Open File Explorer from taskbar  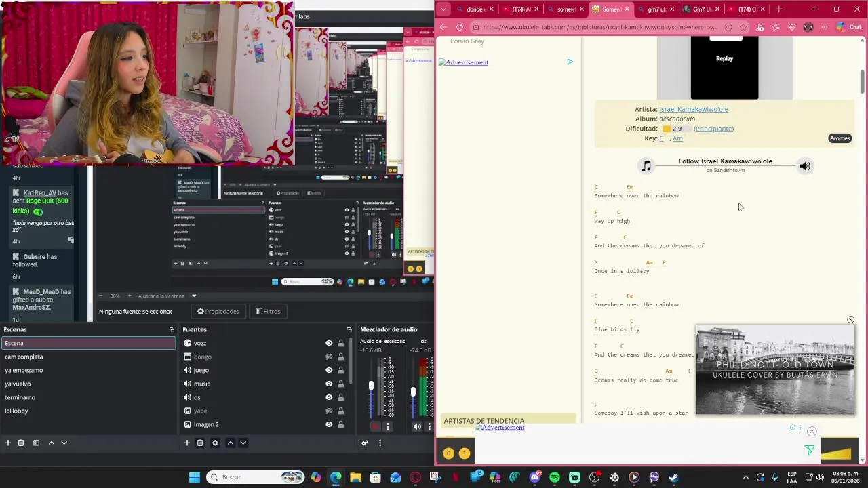(355, 477)
